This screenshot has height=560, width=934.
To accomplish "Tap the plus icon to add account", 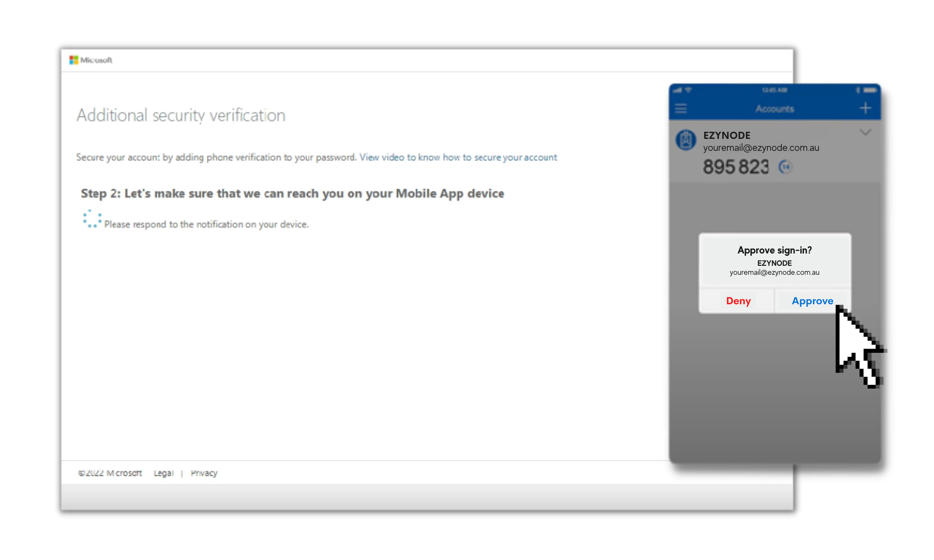I will click(x=865, y=108).
